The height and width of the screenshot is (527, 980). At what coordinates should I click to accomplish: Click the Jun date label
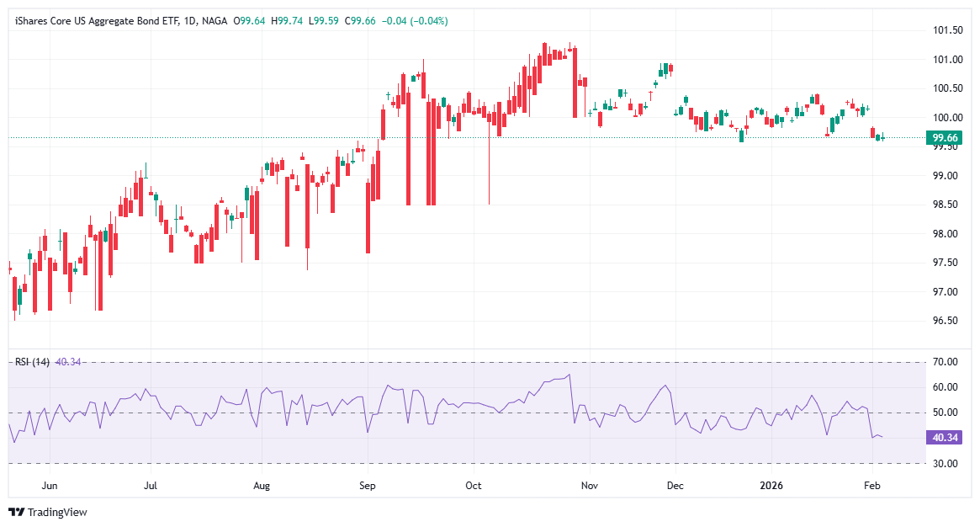point(50,486)
